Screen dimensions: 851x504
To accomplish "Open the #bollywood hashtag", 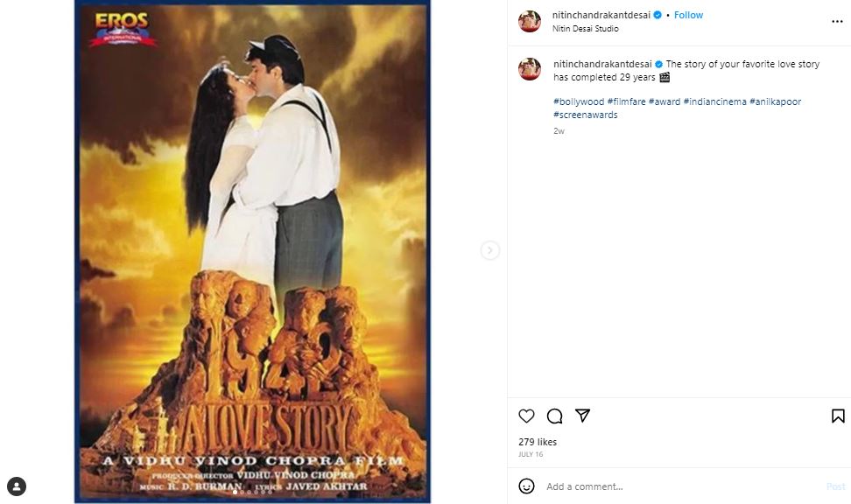I will (x=579, y=101).
